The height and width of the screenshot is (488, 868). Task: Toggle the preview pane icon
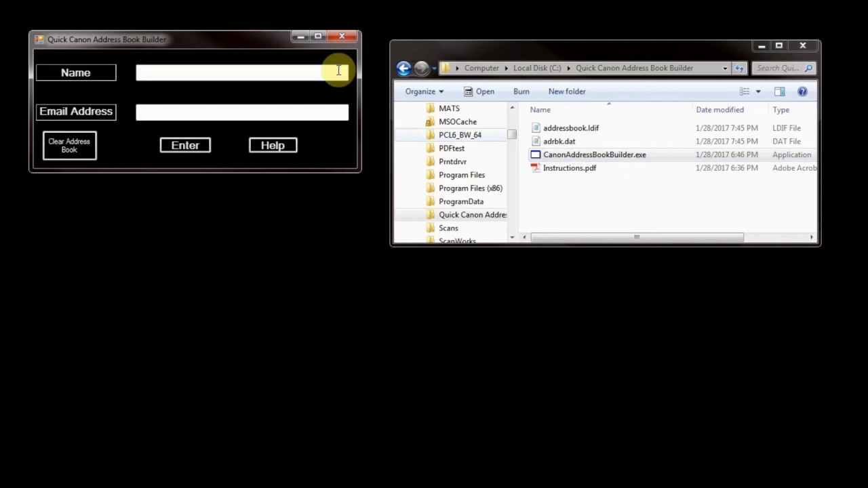[x=780, y=91]
